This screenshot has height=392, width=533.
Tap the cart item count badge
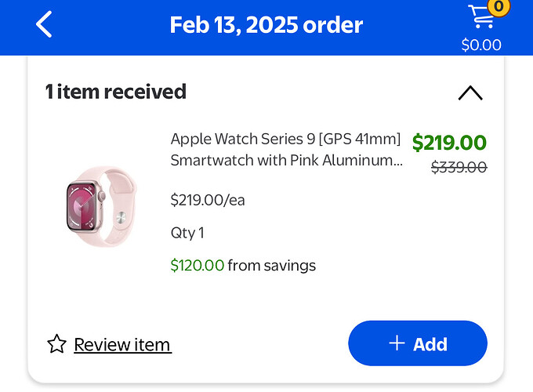click(499, 6)
